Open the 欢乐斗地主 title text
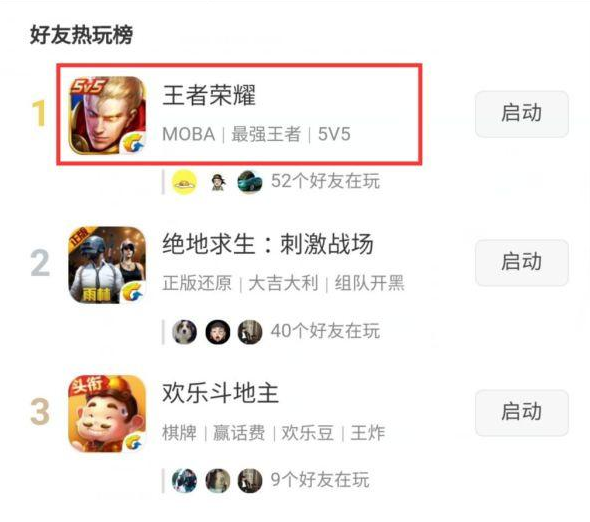 pyautogui.click(x=220, y=393)
